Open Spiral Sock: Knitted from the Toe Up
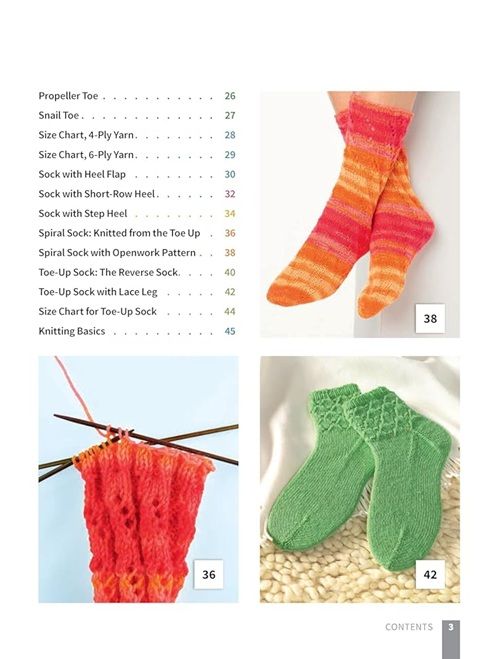Screen dimensions: 500x659 [x=137, y=233]
